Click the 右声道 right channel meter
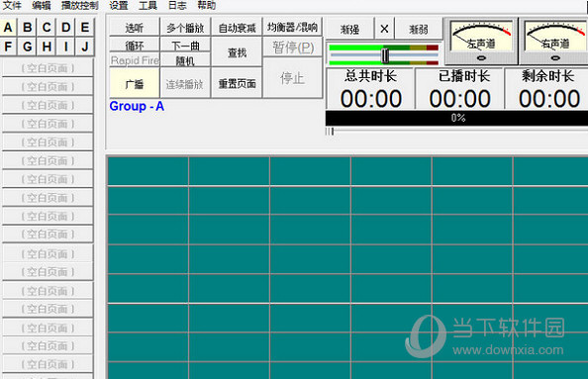Screen dimensions: 588x379 554,41
